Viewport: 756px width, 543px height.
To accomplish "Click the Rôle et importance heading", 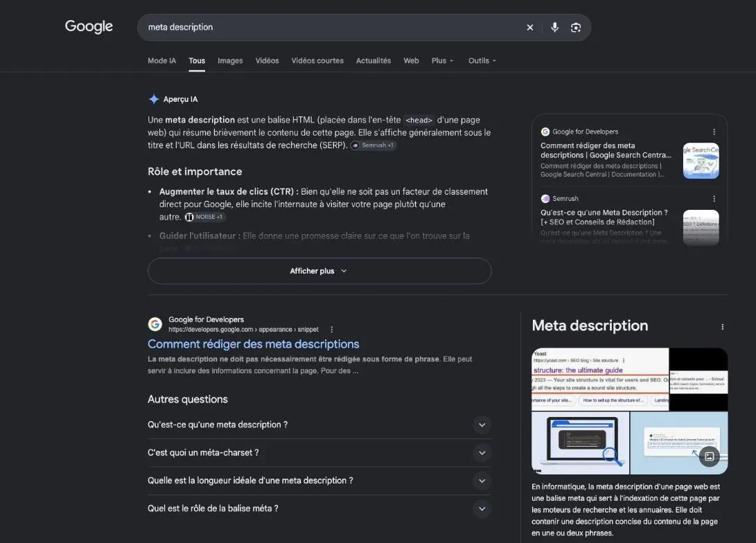I will pos(195,172).
